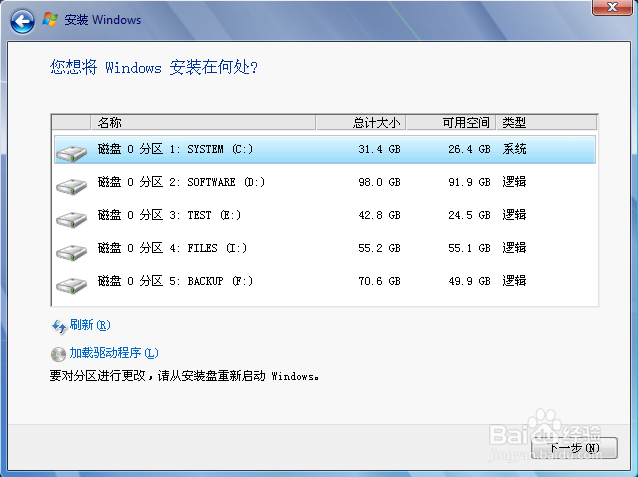Click drive icon of FILES (I:) partition
This screenshot has width=638, height=477.
pyautogui.click(x=72, y=252)
